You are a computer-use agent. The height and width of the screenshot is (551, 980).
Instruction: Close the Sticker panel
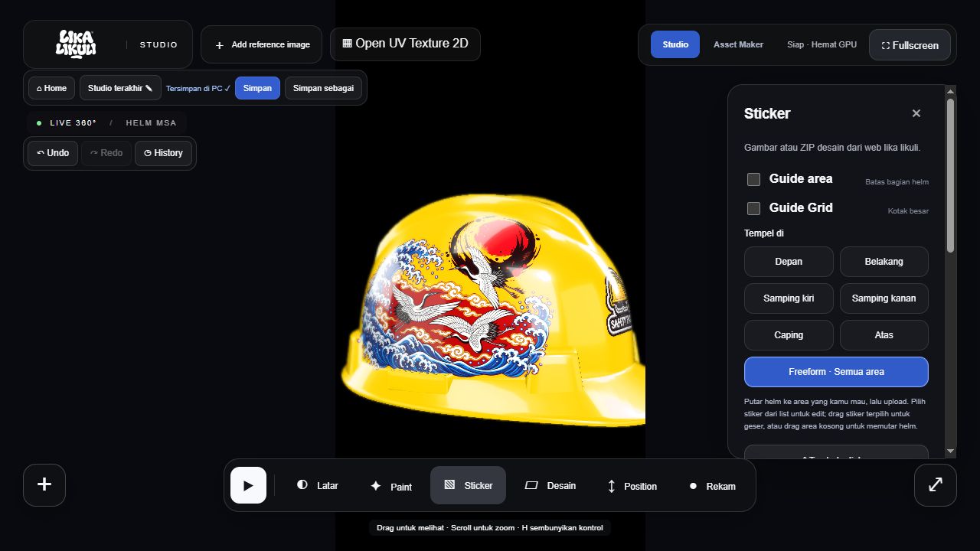(916, 113)
